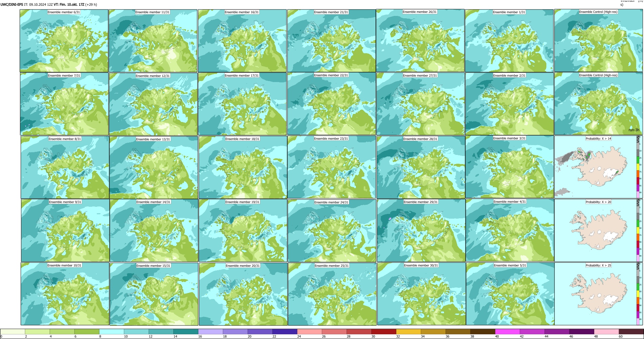This screenshot has height=339, width=644.
Task: Click the teal swatch between 12 and 14
Action: coord(161,332)
